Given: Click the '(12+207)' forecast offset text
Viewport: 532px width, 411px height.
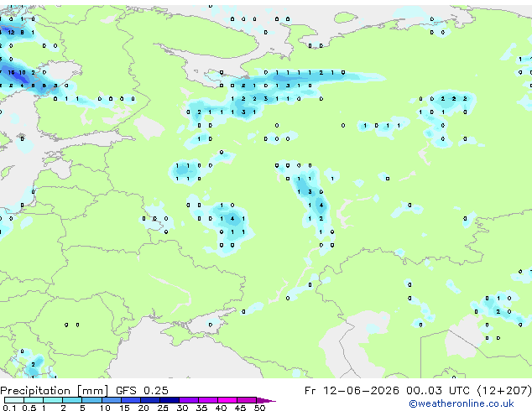Looking at the screenshot, I should [x=504, y=391].
